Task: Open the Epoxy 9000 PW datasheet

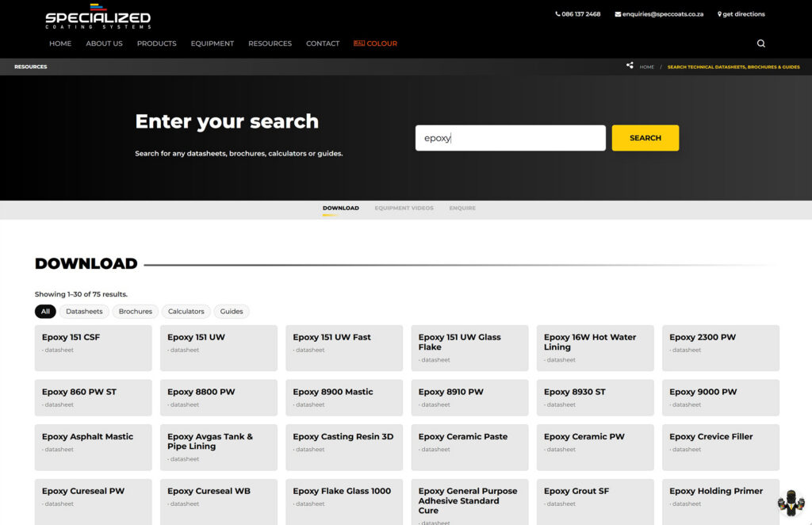Action: click(x=720, y=397)
